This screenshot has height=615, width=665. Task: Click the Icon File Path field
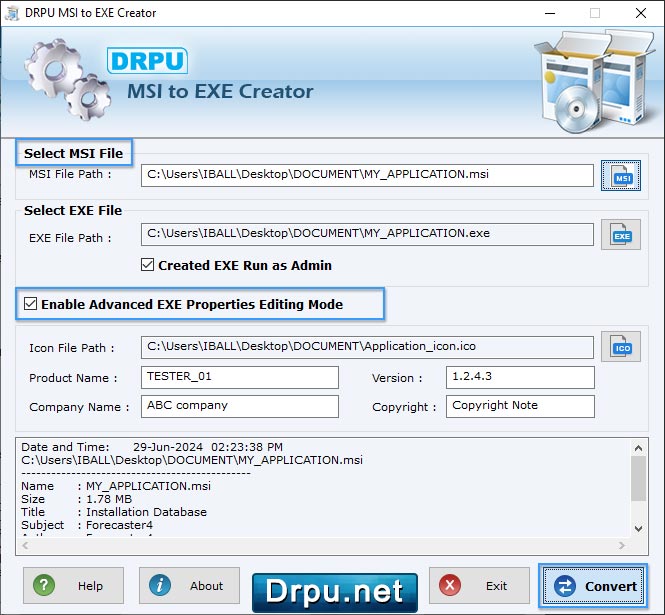tap(367, 347)
